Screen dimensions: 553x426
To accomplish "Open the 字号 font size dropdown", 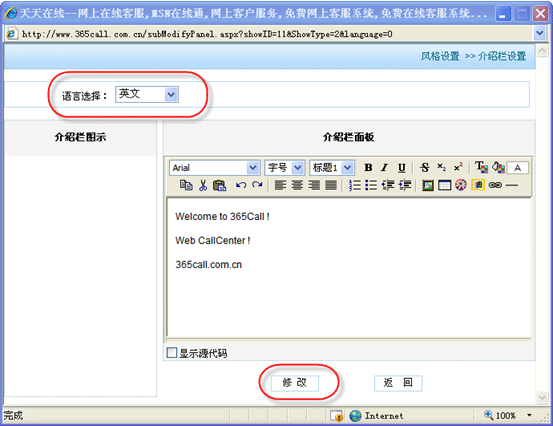I will (x=284, y=168).
